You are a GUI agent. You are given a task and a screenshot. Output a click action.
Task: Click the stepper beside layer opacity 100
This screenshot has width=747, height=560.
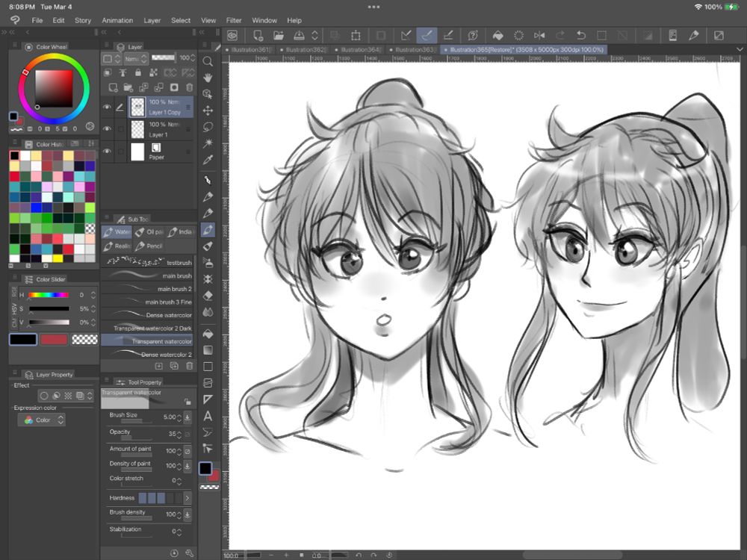(x=193, y=58)
